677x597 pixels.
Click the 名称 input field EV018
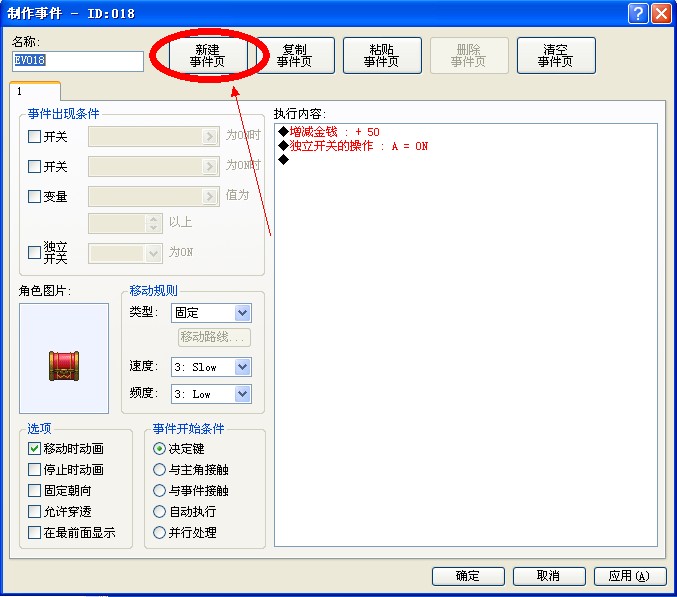78,61
